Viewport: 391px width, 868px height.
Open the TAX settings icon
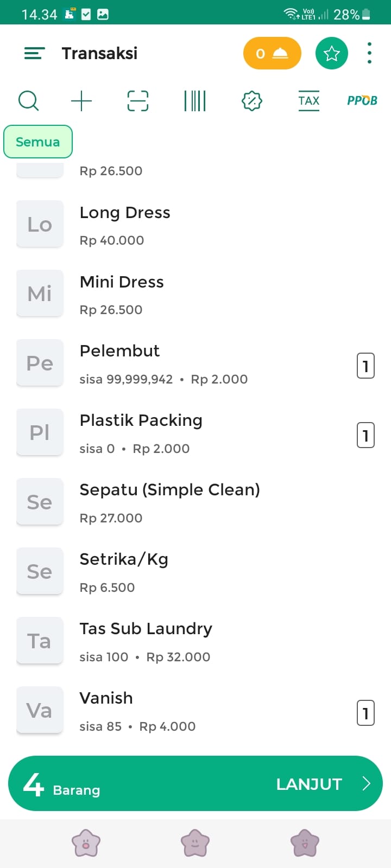pyautogui.click(x=309, y=101)
